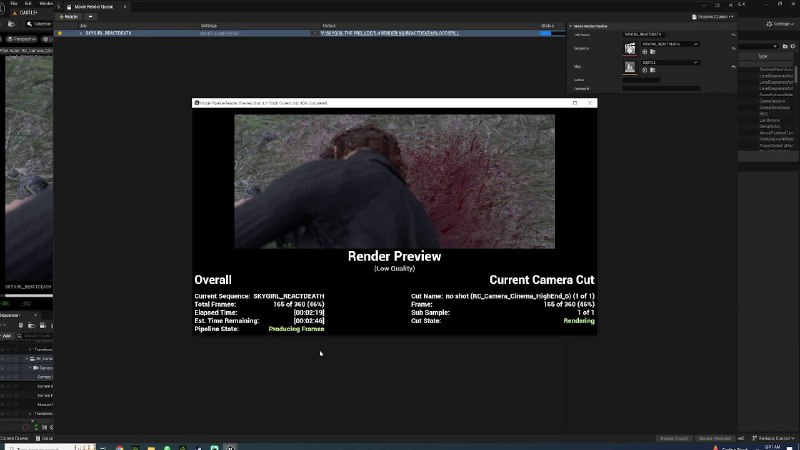The width and height of the screenshot is (800, 450).
Task: Open the settings preset dropdown arrow in job row
Action: [x=314, y=33]
